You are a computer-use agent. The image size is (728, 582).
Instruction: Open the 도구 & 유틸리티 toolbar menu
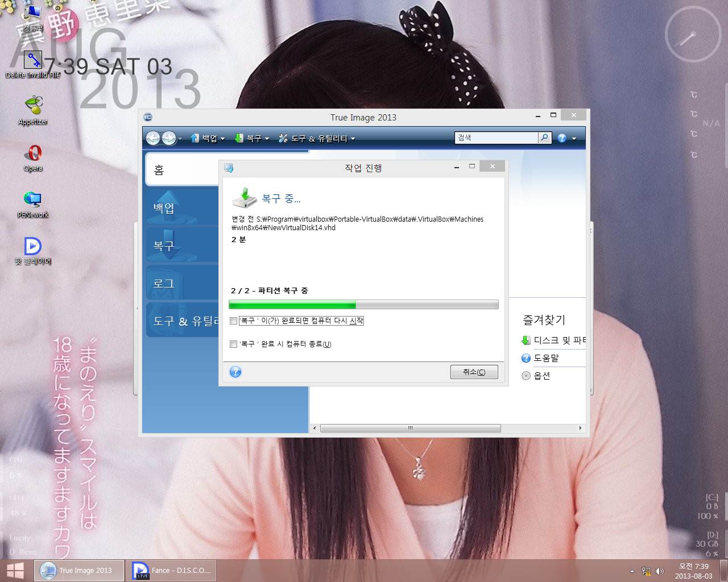click(x=317, y=138)
